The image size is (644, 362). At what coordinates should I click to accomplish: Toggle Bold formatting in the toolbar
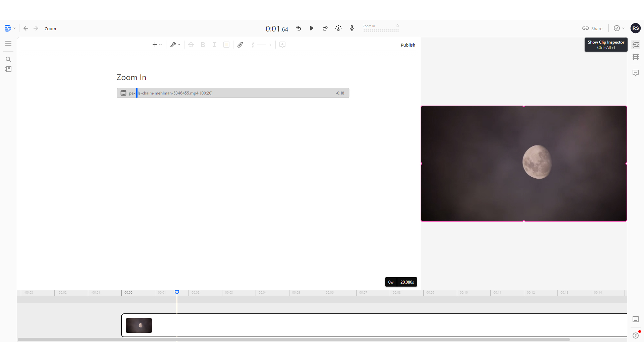tap(203, 45)
